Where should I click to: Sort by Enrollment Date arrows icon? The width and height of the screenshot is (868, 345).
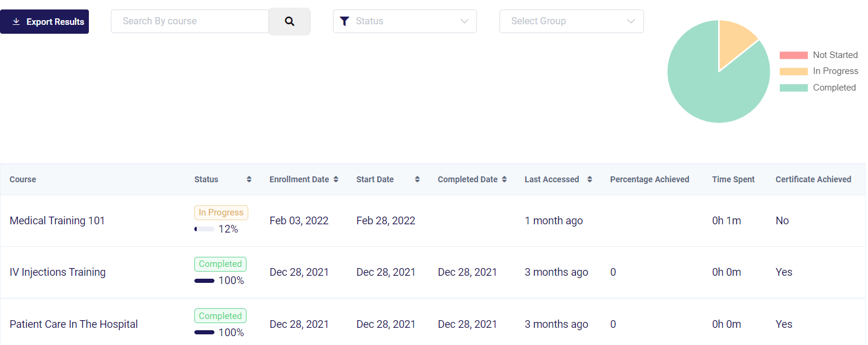[336, 179]
